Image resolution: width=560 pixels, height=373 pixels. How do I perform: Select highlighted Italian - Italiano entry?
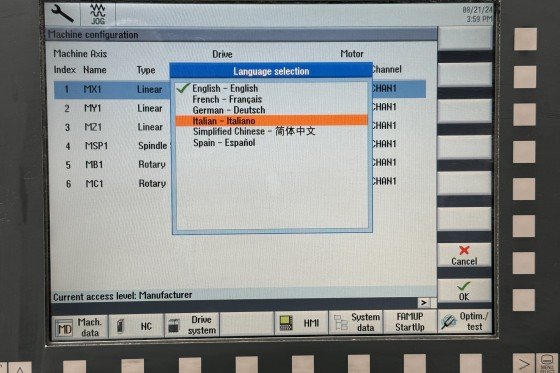pyautogui.click(x=271, y=121)
